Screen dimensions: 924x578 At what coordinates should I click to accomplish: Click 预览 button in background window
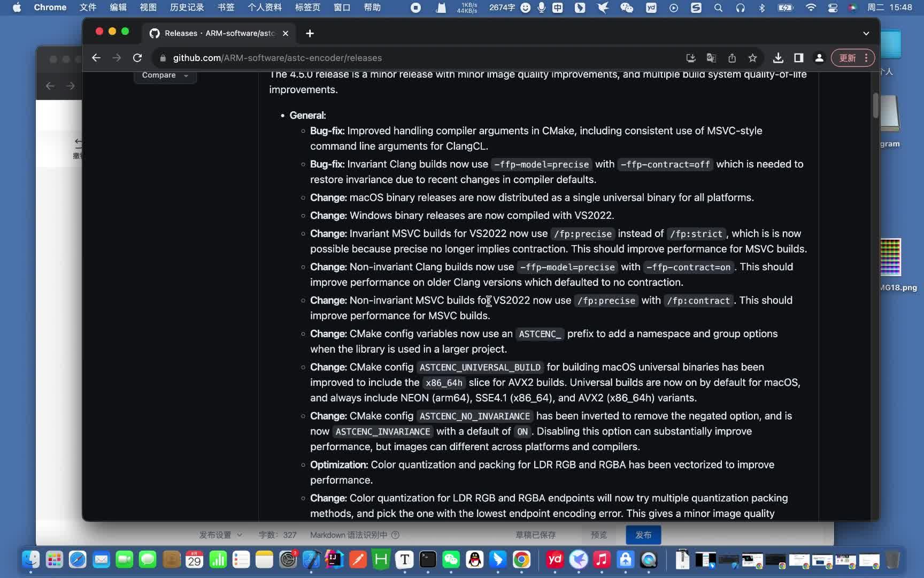coord(599,535)
